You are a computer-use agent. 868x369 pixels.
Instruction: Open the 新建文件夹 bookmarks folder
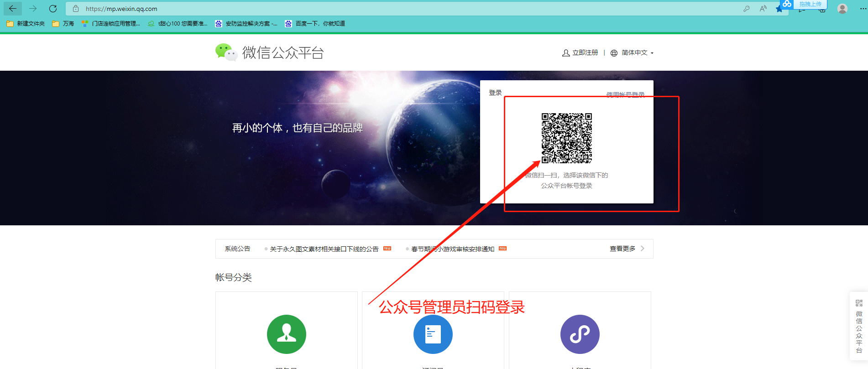26,24
